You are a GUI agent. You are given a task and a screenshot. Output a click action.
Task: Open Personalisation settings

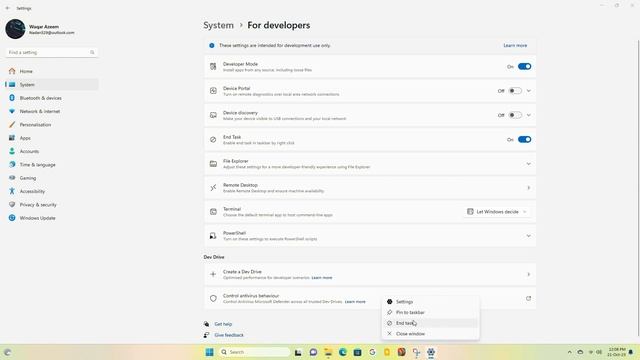click(x=51, y=125)
